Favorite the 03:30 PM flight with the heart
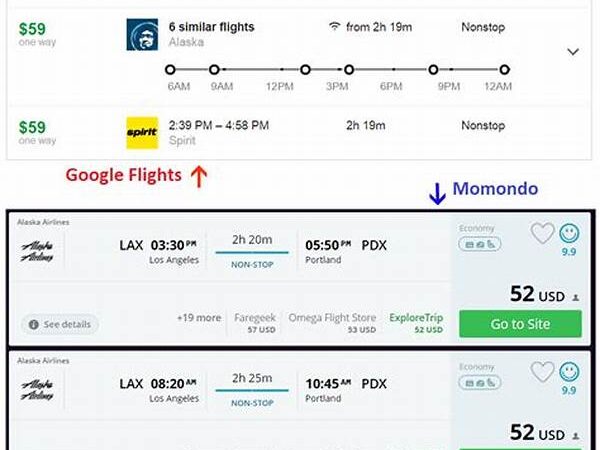Image resolution: width=600 pixels, height=450 pixels. coord(542,234)
